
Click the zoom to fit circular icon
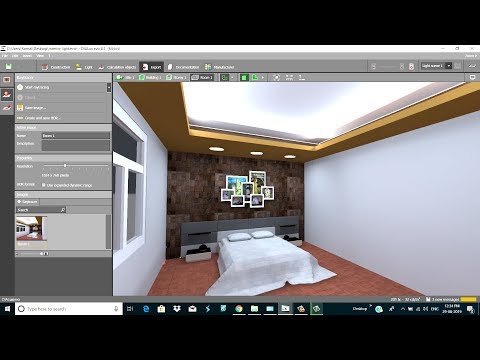point(276,78)
